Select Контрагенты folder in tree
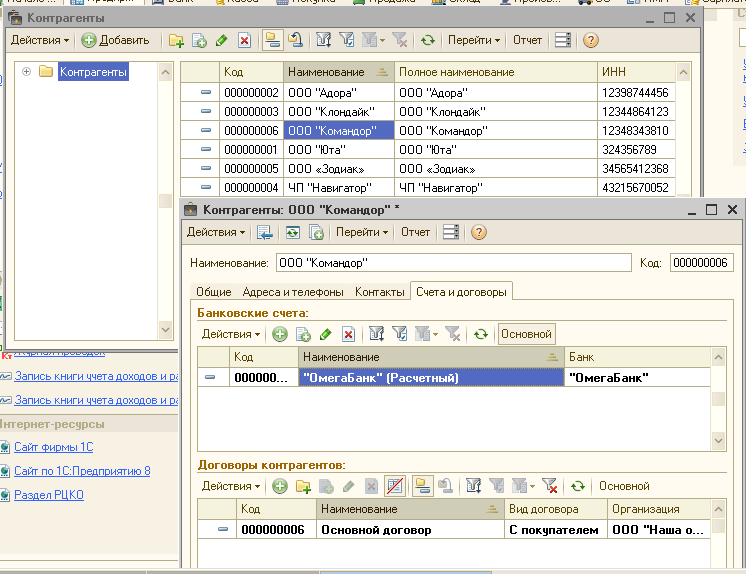Screen dimensions: 746x574 click(93, 72)
